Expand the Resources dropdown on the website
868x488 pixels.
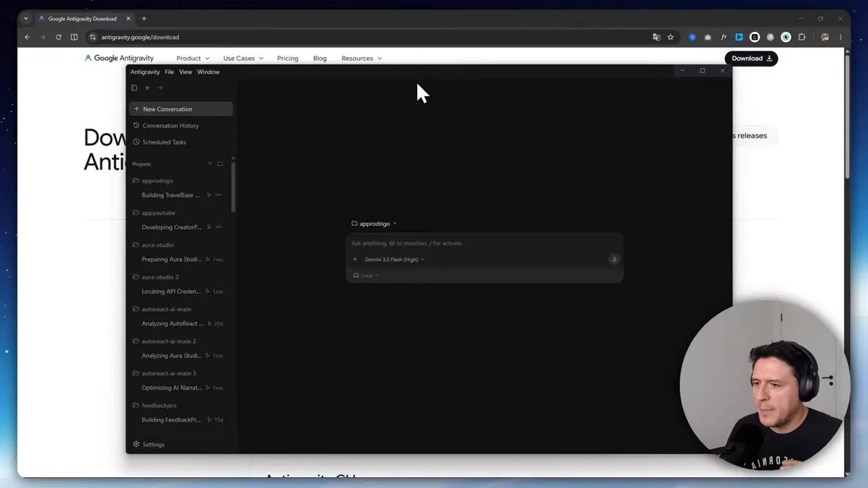click(361, 58)
